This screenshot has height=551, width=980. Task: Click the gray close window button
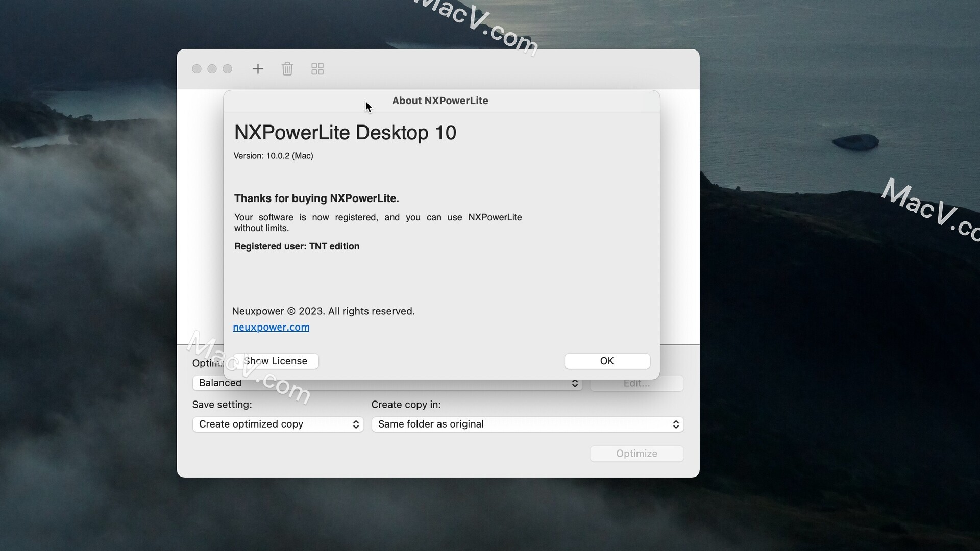click(x=197, y=69)
